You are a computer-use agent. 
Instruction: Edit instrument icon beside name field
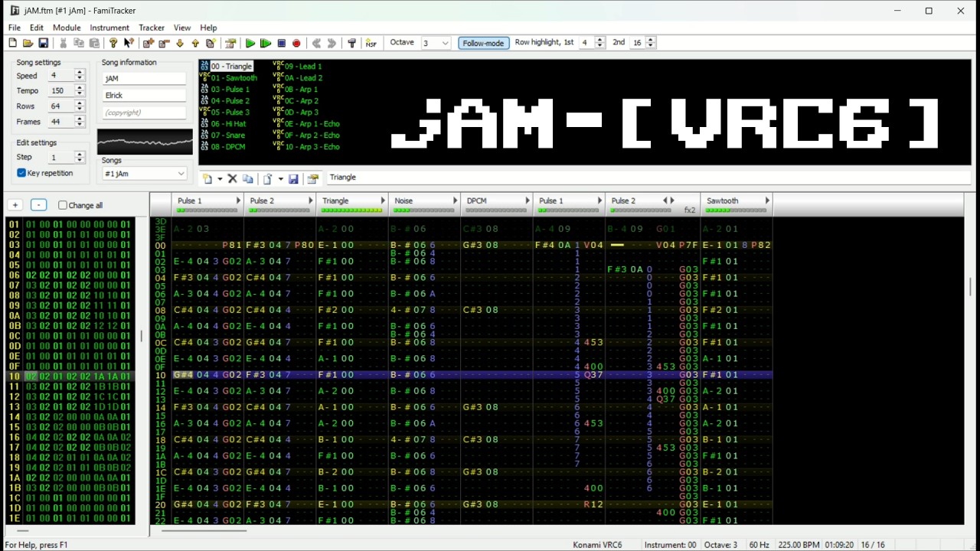click(x=312, y=178)
